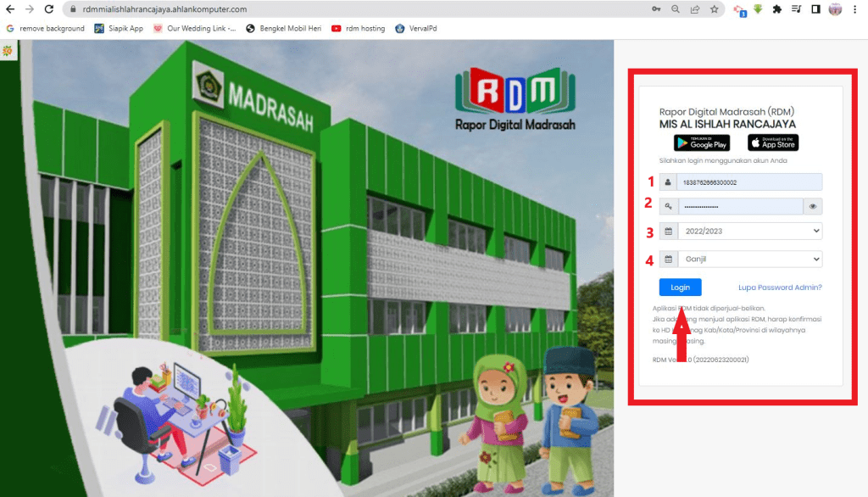Click the browser forward arrow
Screen dimensions: 868x497
pos(30,9)
